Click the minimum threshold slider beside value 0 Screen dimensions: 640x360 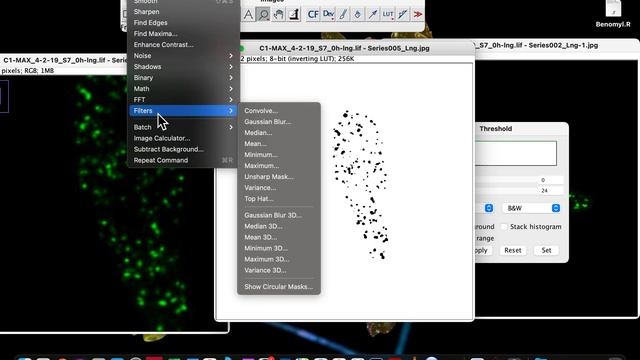(506, 180)
